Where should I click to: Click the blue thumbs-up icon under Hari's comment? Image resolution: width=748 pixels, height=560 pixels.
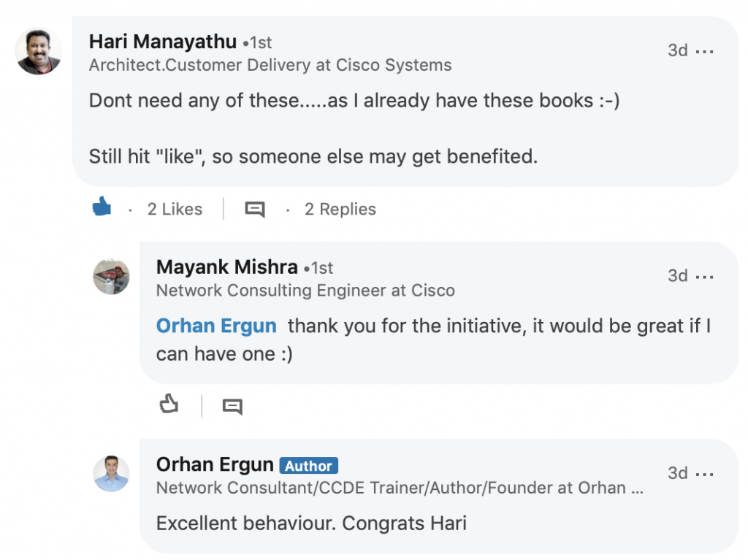pos(102,207)
